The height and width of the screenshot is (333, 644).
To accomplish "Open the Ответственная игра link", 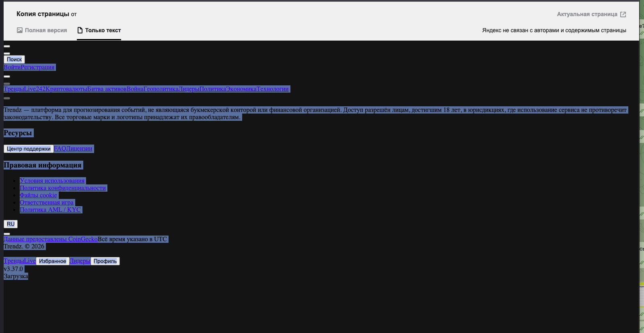I will pyautogui.click(x=47, y=203).
